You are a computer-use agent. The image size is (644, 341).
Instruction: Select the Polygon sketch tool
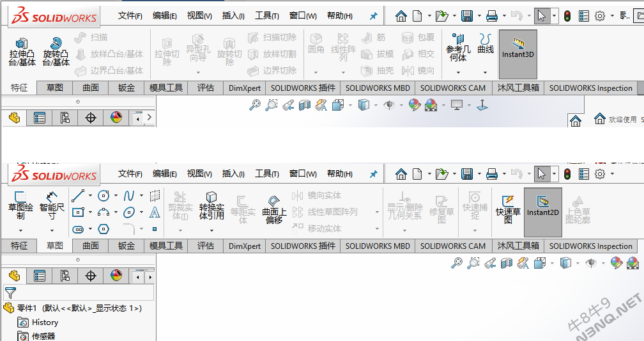coord(103,228)
